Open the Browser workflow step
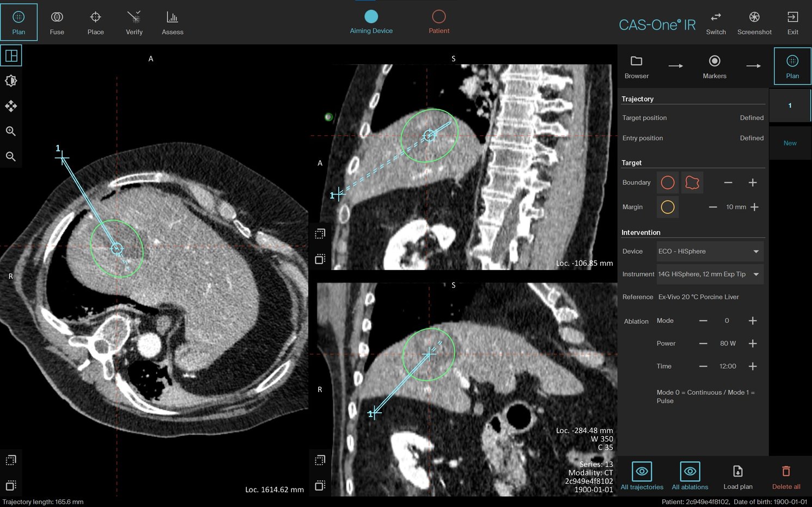Image resolution: width=812 pixels, height=507 pixels. [x=636, y=66]
